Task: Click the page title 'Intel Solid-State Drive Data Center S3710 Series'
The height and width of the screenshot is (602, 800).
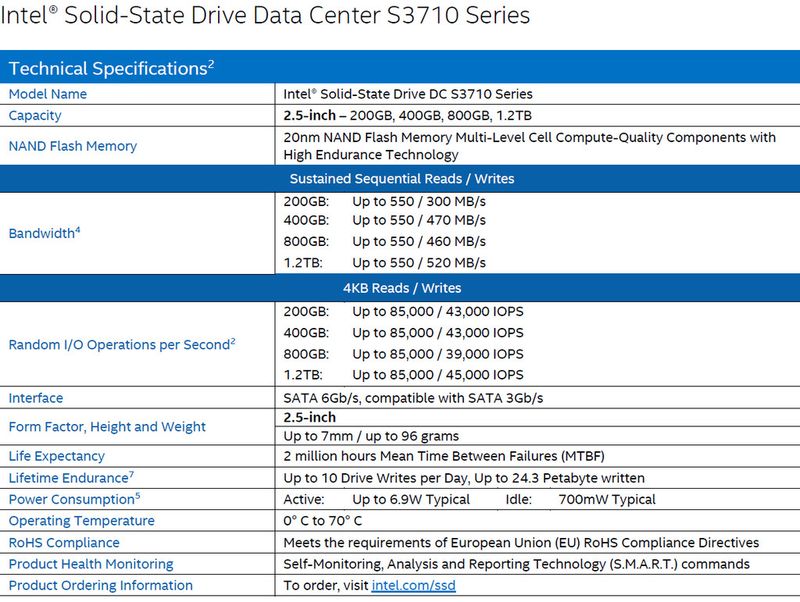Action: pos(265,15)
